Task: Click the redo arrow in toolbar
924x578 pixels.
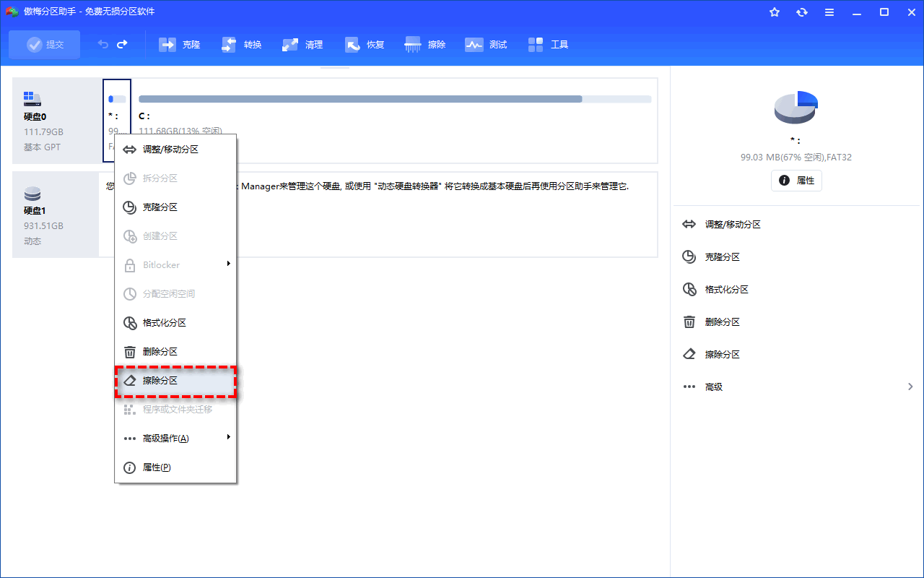Action: coord(122,45)
